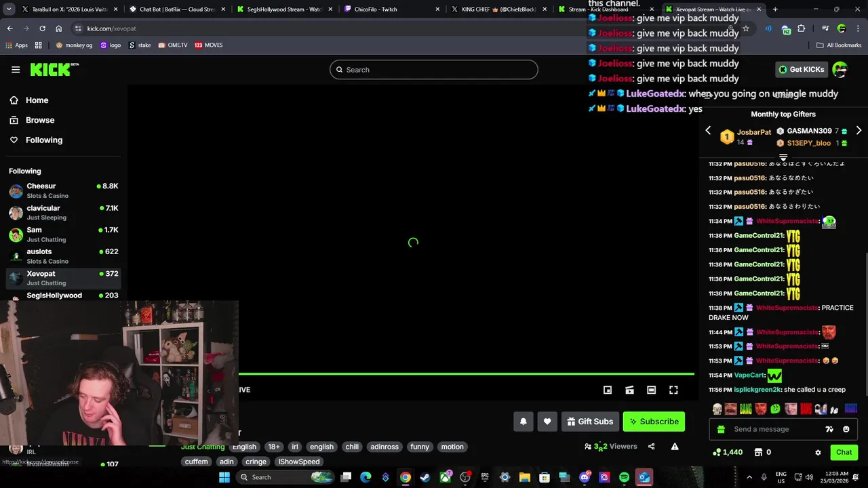Click the green gift icon in chat input
The height and width of the screenshot is (488, 868).
point(721,429)
